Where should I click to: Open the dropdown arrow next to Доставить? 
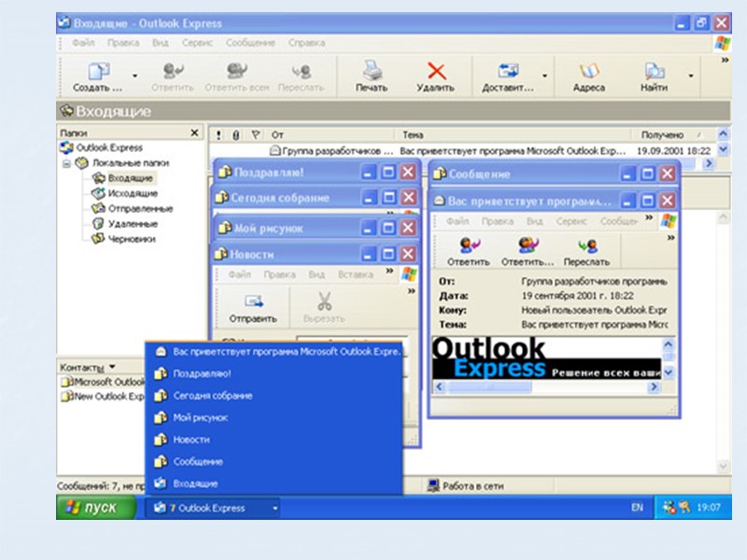544,76
